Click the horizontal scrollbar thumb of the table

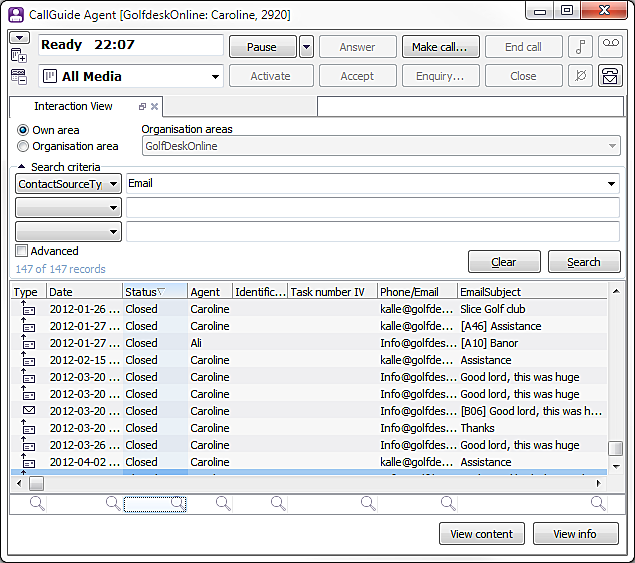coord(36,483)
